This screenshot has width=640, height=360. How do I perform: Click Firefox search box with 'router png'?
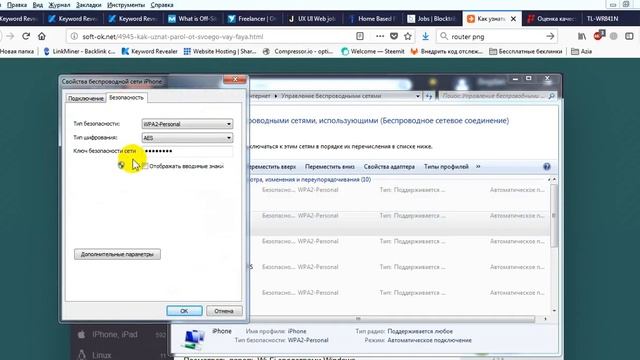[x=496, y=36]
